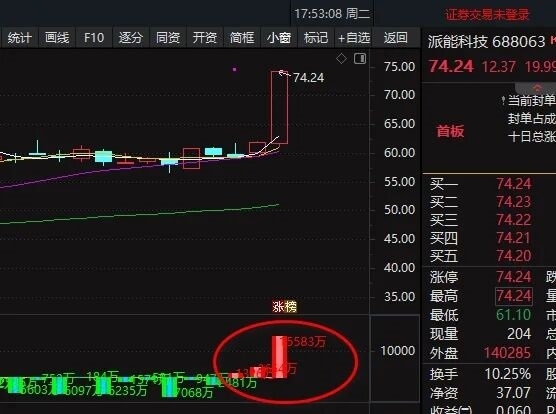Viewport: 556px width, 414px height.
Task: Open the 开资 toolbar option
Action: pos(205,38)
